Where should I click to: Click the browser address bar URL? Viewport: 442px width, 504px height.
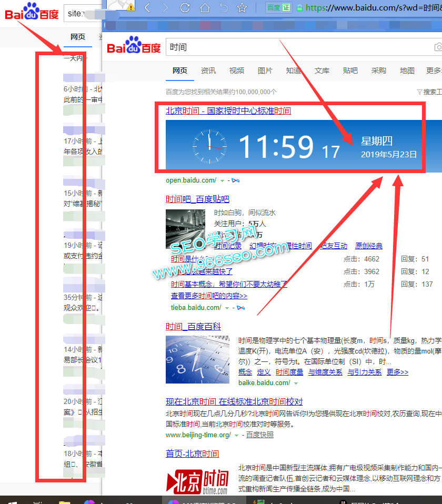tap(373, 8)
